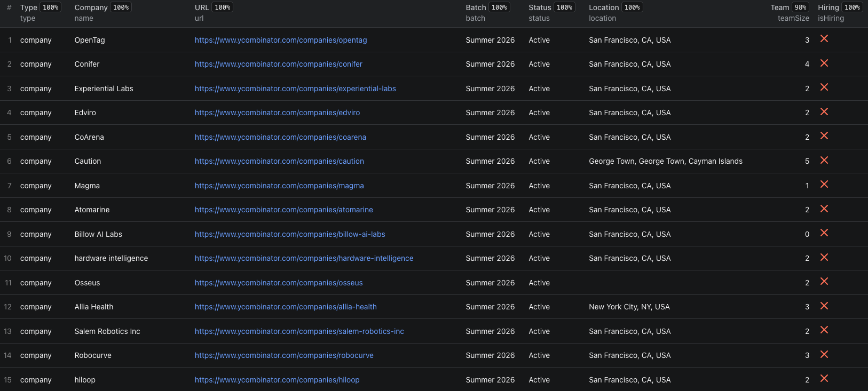
Task: Click the empty location cell for Osseus
Action: [675, 283]
